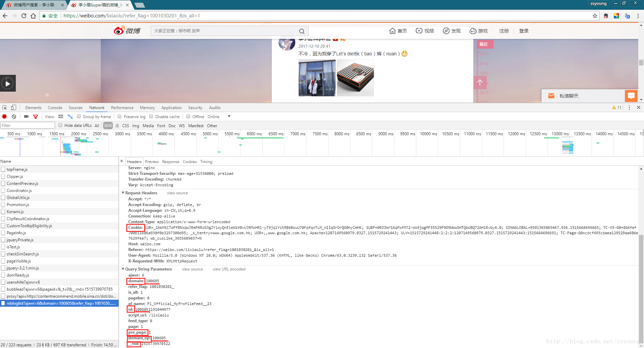644x348 pixels.
Task: Select the mbloglist?ajwvr=6 request row
Action: [x=59, y=303]
